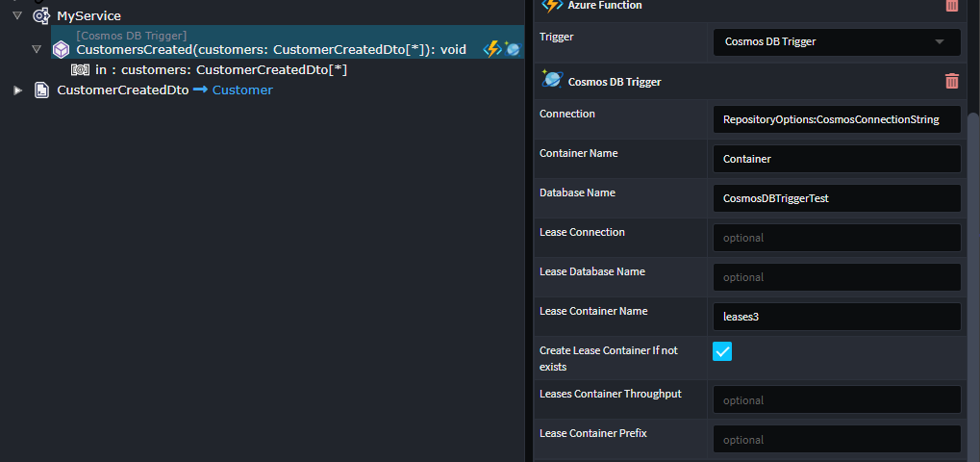This screenshot has width=980, height=462.
Task: Click the Connection property label
Action: coord(566,114)
